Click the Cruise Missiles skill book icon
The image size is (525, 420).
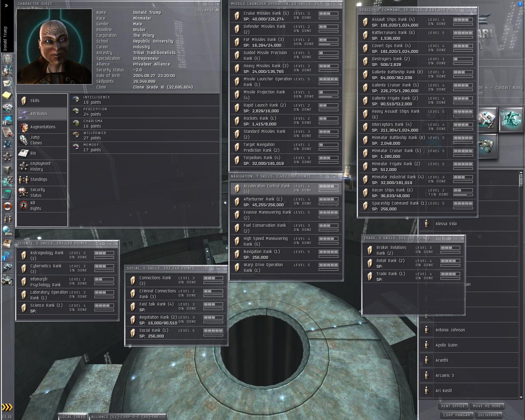click(237, 16)
